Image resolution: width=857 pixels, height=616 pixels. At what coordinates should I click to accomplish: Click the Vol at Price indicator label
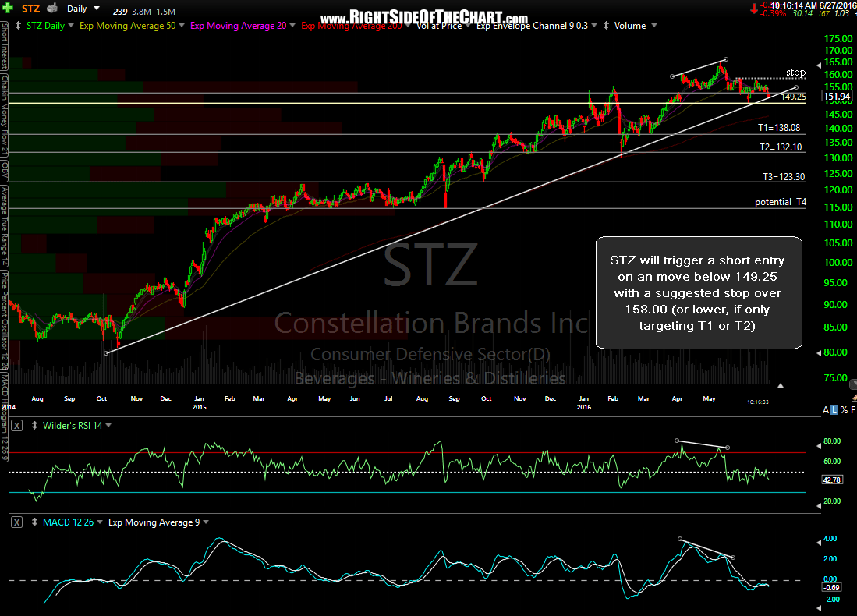click(x=440, y=26)
